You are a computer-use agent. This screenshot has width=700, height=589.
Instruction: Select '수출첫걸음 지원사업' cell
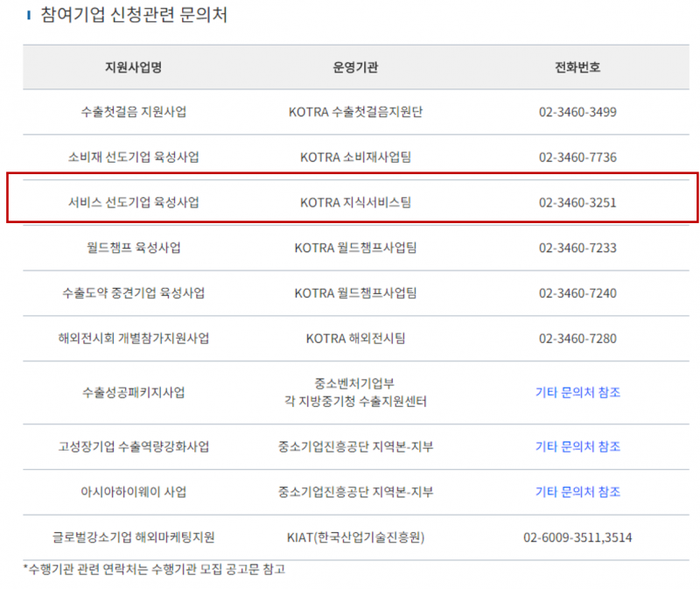coord(134,112)
